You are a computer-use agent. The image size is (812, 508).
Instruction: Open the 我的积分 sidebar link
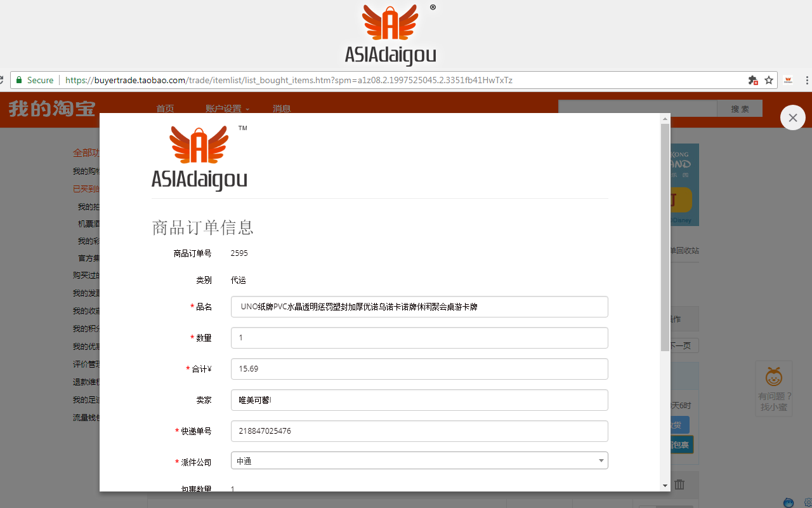pyautogui.click(x=86, y=329)
